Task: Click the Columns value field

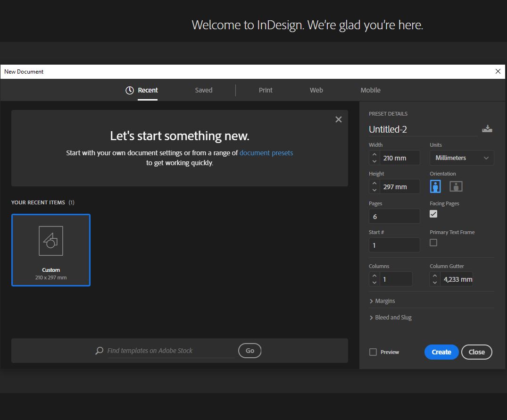Action: click(396, 279)
